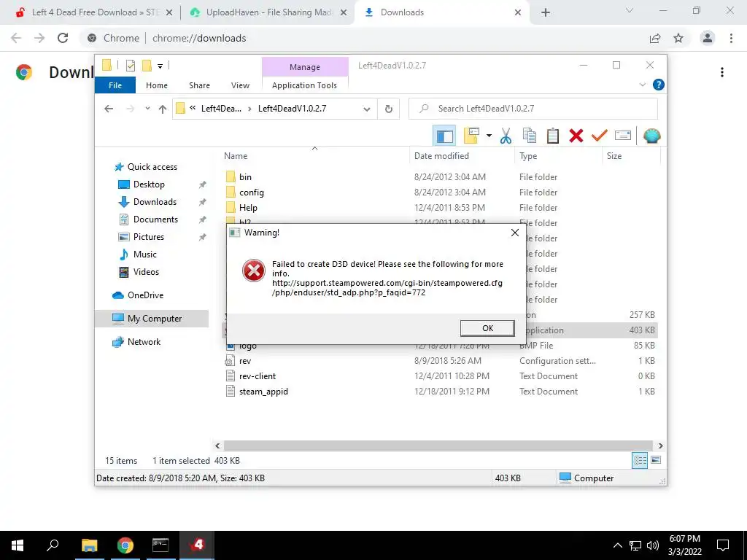This screenshot has height=560, width=747.
Task: Click the Manage contextual tab header
Action: click(305, 66)
